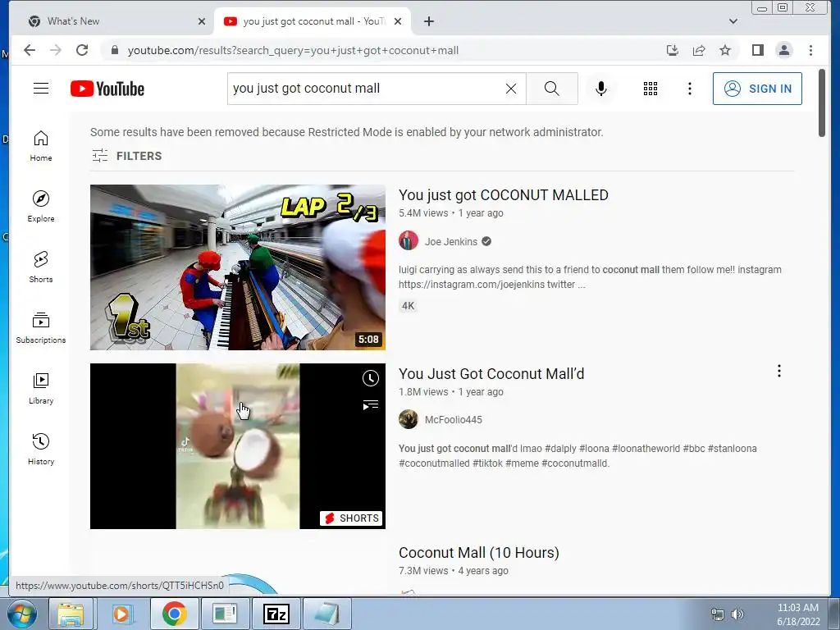Open Windows Explorer from taskbar
The width and height of the screenshot is (840, 630).
coord(71,614)
